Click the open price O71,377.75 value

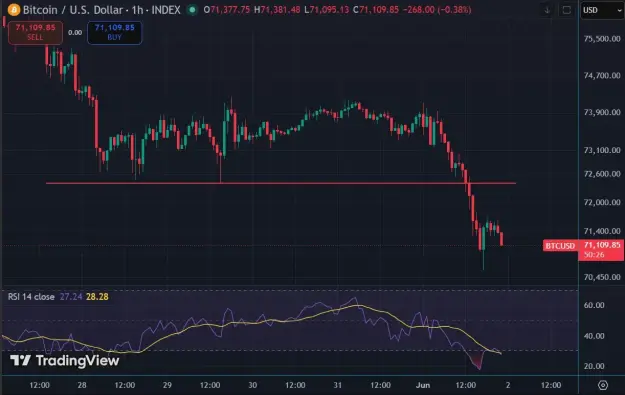coord(226,10)
